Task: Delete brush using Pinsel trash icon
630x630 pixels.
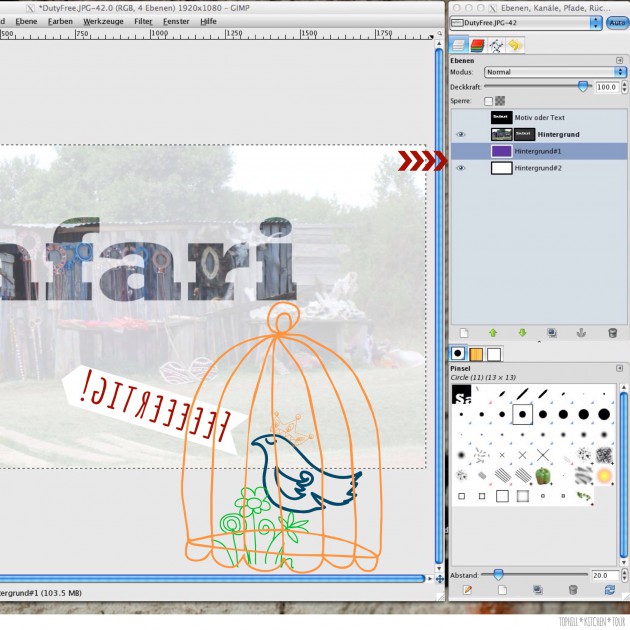Action: (573, 590)
